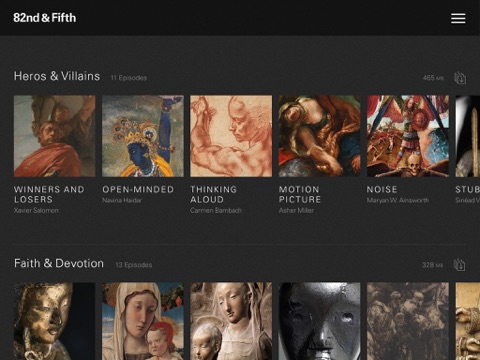Viewport: 480px width, 360px height.
Task: Click the 11 Episodes label
Action: (128, 78)
